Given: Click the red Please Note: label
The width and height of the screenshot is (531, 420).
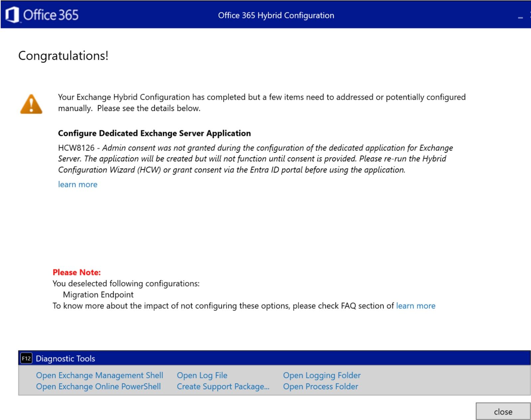Looking at the screenshot, I should coord(77,272).
